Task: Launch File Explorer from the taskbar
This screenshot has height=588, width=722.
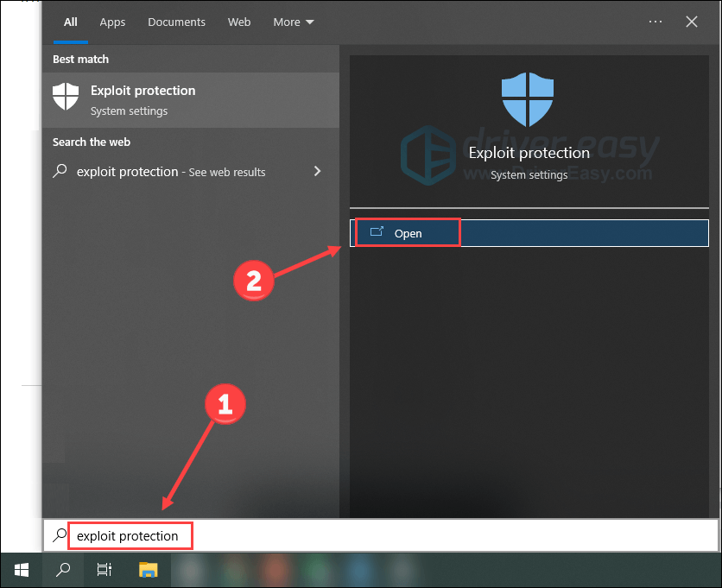Action: pos(147,570)
